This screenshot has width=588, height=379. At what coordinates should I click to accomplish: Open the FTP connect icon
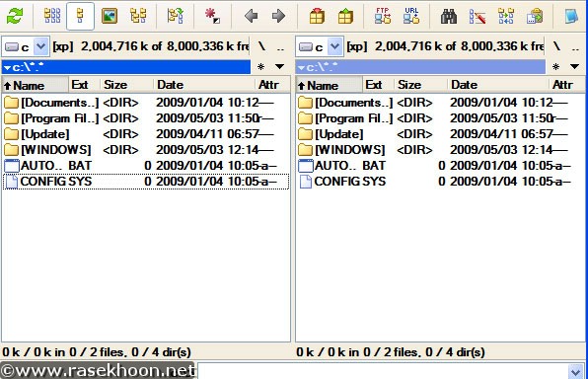click(383, 16)
